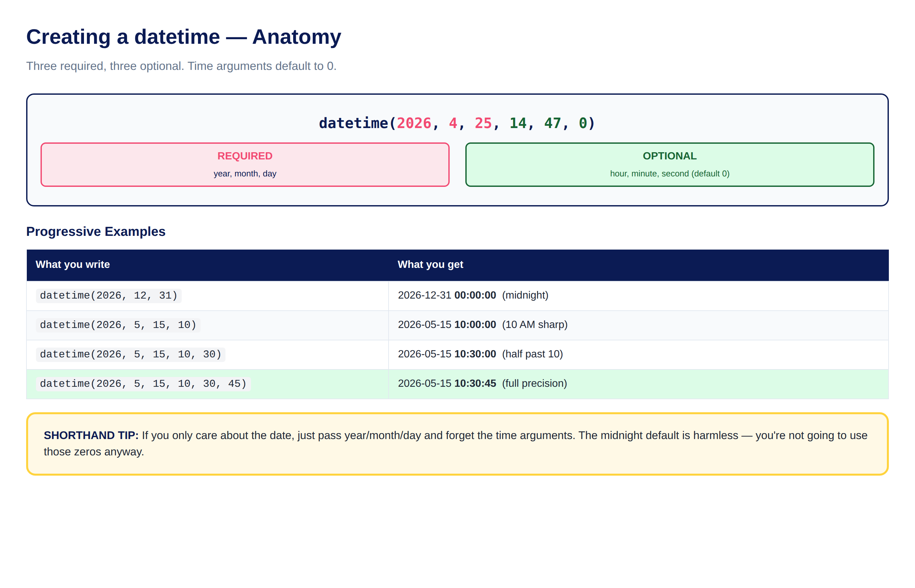This screenshot has width=915, height=588.
Task: Click the green hour value 14 in signature
Action: [518, 123]
